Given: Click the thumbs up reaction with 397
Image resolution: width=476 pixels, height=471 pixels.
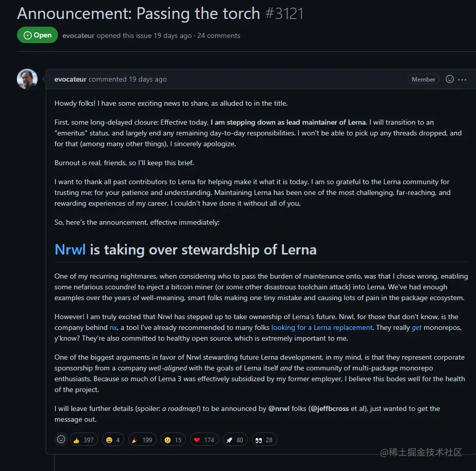Looking at the screenshot, I should [84, 440].
